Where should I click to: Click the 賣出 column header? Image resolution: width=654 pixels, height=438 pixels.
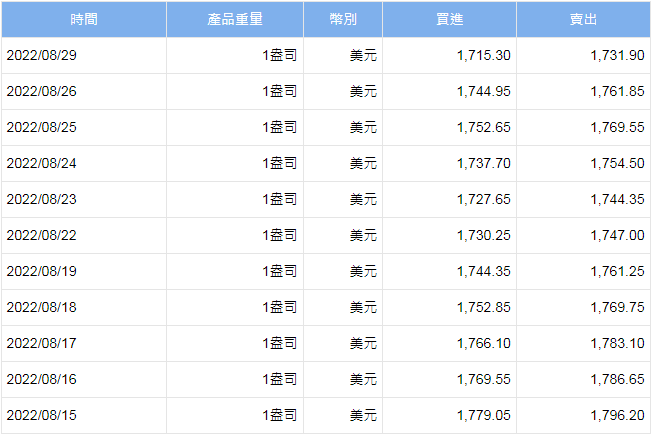583,20
